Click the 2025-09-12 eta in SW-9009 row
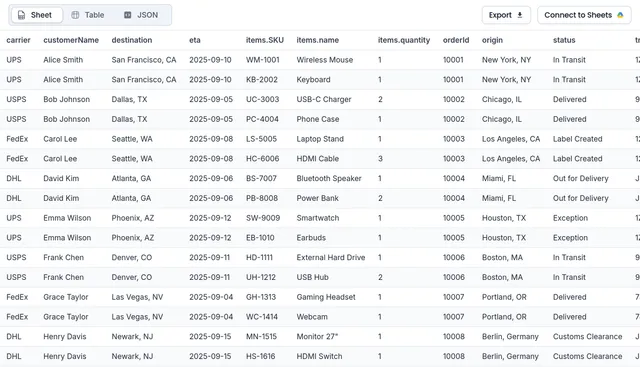 tap(210, 218)
